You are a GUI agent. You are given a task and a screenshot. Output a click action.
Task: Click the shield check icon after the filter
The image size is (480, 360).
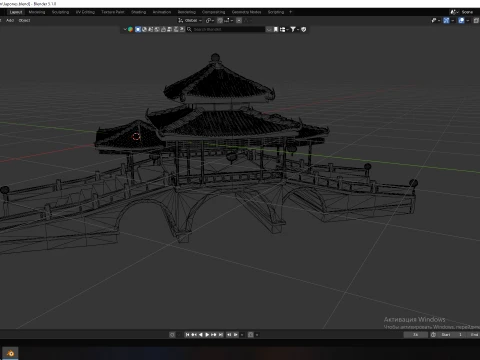[x=304, y=29]
